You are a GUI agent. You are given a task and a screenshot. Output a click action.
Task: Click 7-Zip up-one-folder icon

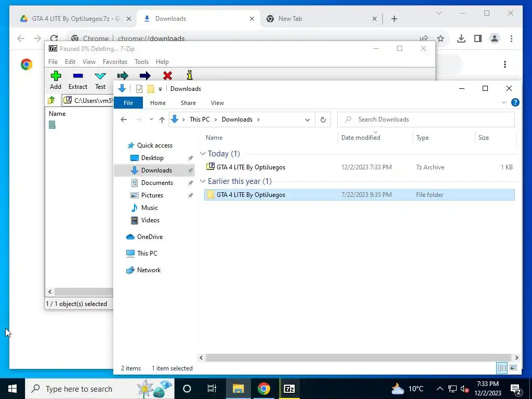pyautogui.click(x=51, y=100)
